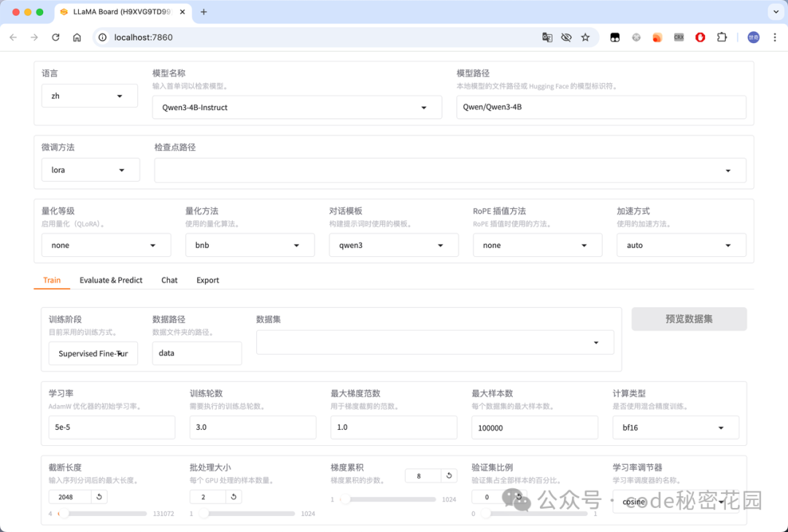This screenshot has height=532, width=788.
Task: Open the gray globe extension icon
Action: click(636, 37)
